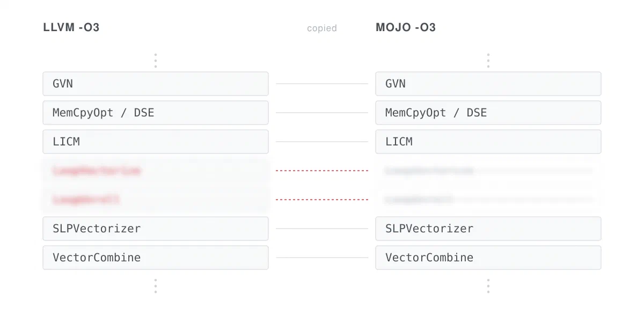Click the LLVM -O3 column heading
The width and height of the screenshot is (644, 322).
(x=71, y=27)
